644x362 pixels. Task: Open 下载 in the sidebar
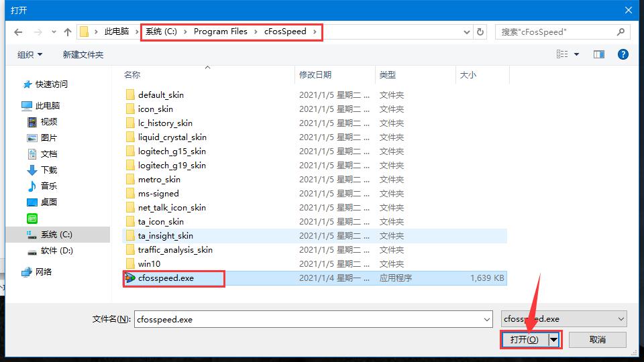[x=49, y=170]
